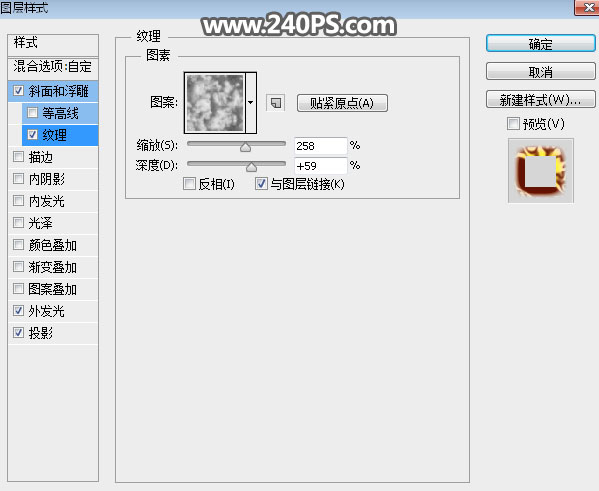Enable the 渐变叠加 checkbox

click(18, 266)
